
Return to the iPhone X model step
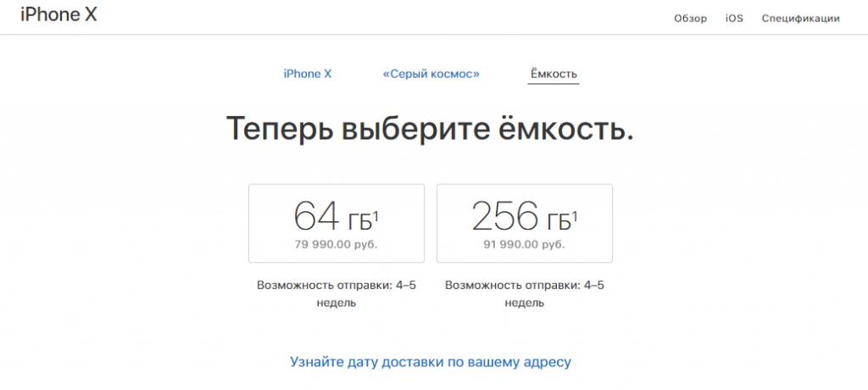pos(307,74)
